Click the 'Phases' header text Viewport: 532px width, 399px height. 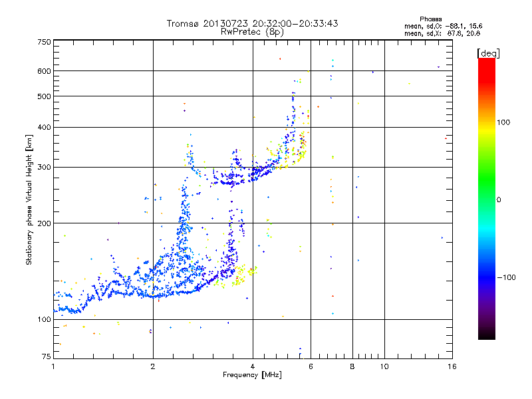[430, 19]
